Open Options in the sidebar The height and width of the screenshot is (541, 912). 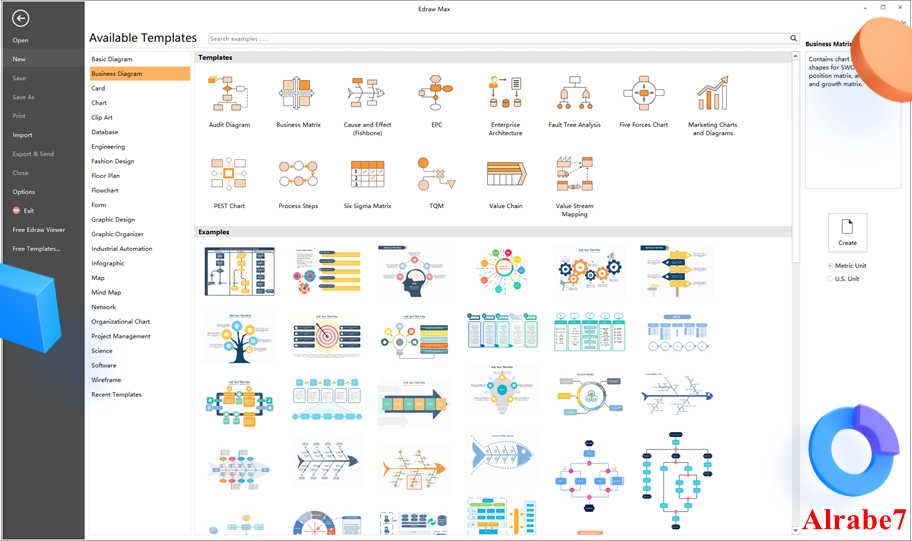tap(23, 192)
